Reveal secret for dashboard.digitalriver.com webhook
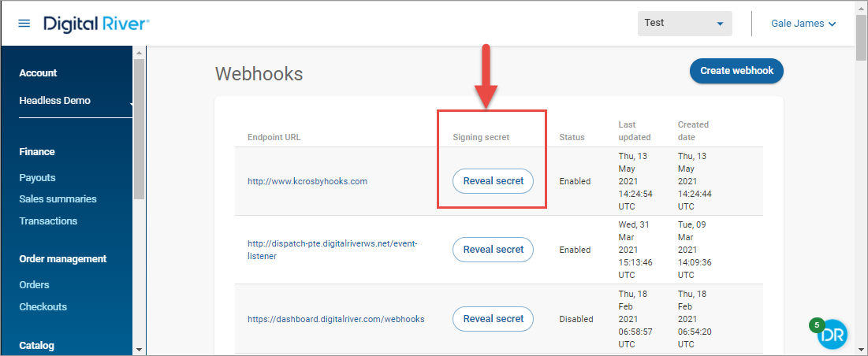Screen dimensions: 868x356 pyautogui.click(x=494, y=319)
